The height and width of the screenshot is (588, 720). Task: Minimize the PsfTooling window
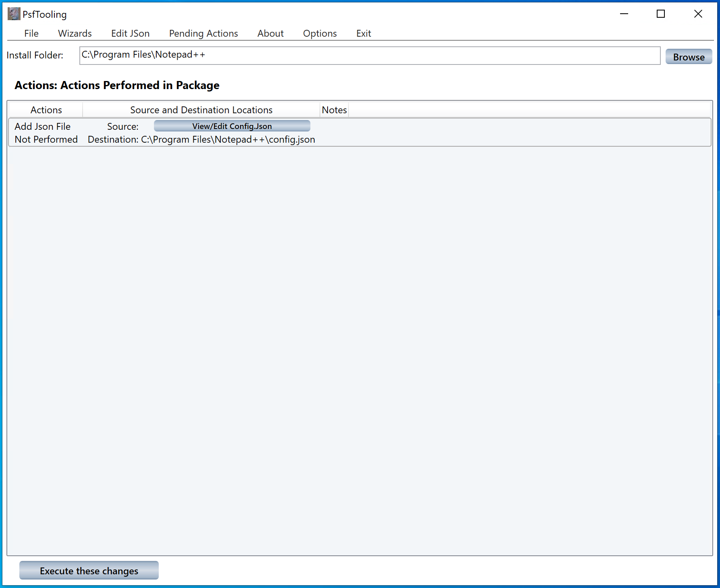tap(624, 14)
